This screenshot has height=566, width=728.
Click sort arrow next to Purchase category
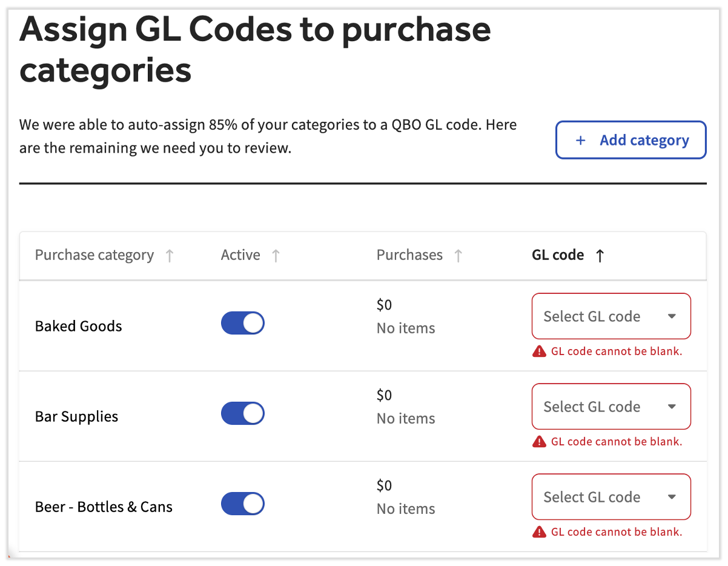pos(170,256)
